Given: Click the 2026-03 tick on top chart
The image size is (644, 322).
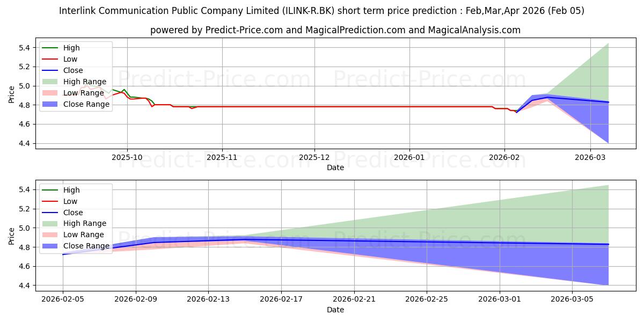Looking at the screenshot, I should 590,157.
